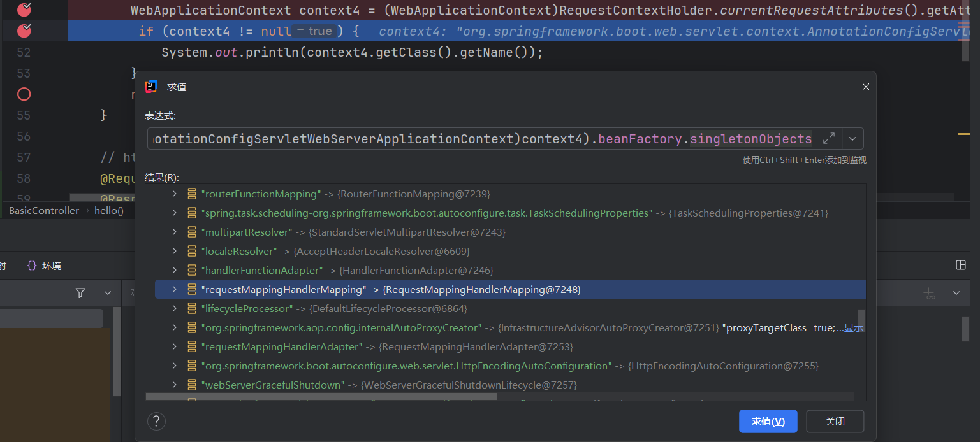Toggle the breakpoint on line 54
This screenshot has width=980, height=442.
(x=24, y=94)
